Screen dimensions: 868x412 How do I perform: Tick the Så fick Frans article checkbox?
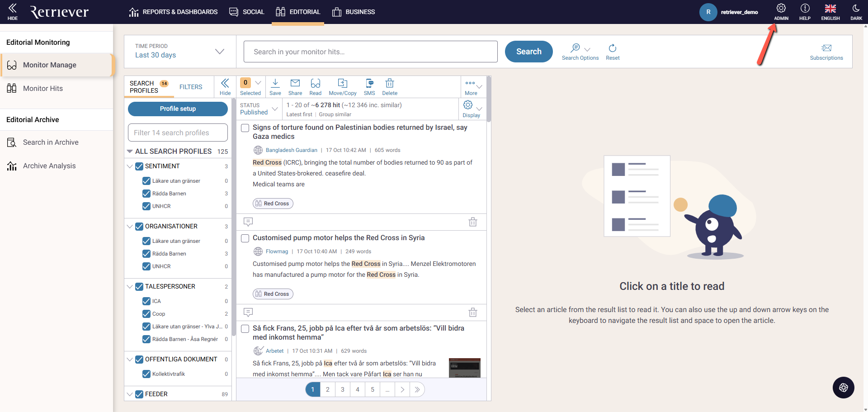[x=245, y=329]
